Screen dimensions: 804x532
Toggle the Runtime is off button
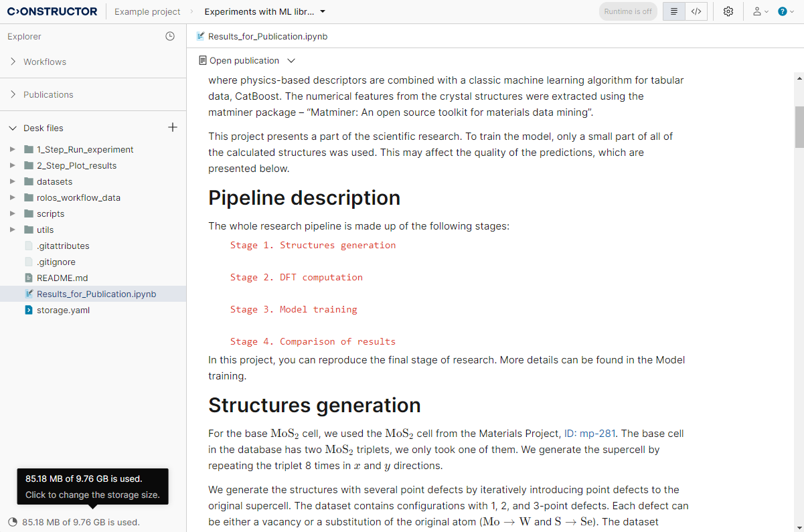[x=627, y=11]
